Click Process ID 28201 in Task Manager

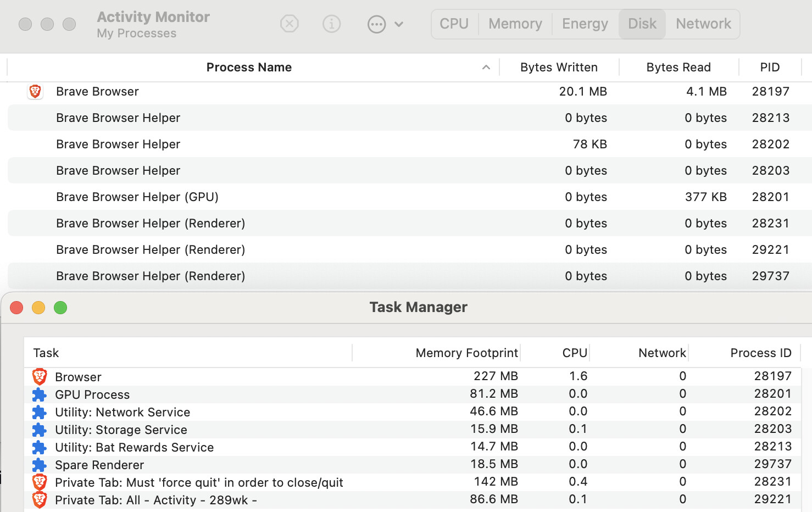tap(772, 393)
